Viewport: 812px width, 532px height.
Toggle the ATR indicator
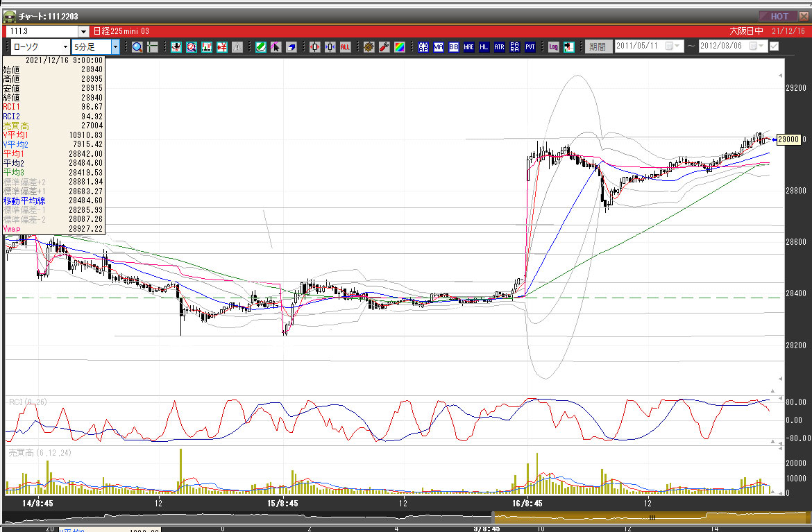499,47
